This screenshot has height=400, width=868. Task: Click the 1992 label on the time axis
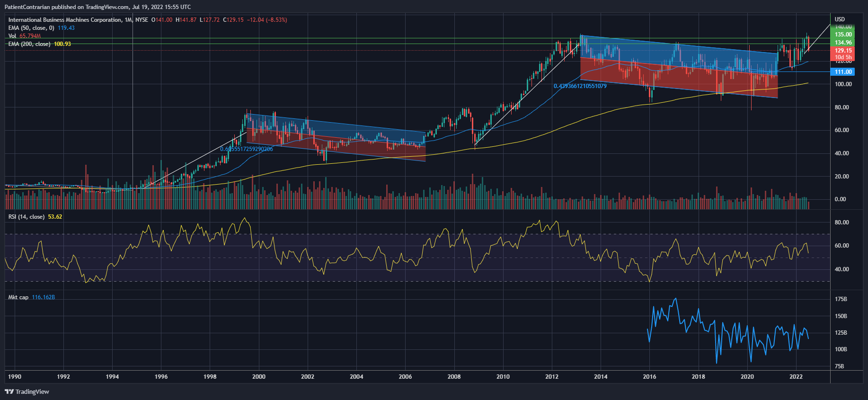[x=63, y=377]
